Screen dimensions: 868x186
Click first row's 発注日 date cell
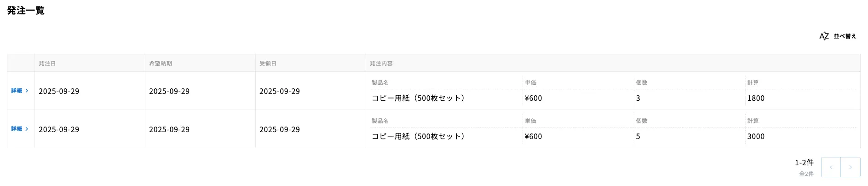[x=59, y=91]
